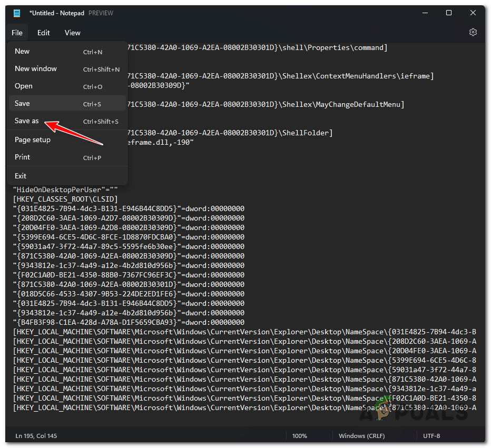
Task: Click the line ending in \MayChangeDefaultMenu]
Action: pos(266,104)
